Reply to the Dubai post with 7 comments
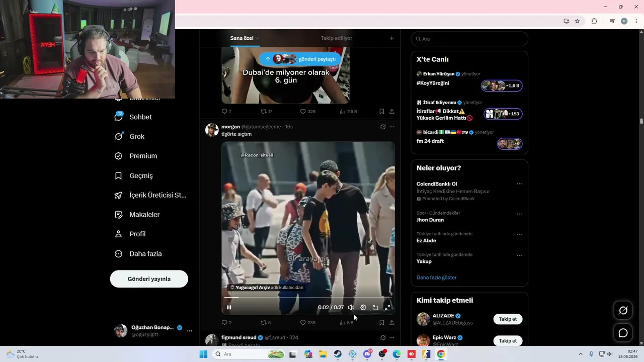Screen dimensions: 644x362 pyautogui.click(x=226, y=111)
